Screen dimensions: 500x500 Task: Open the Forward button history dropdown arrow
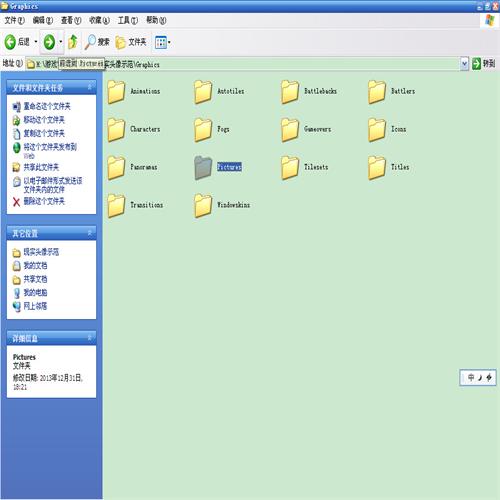click(x=61, y=42)
